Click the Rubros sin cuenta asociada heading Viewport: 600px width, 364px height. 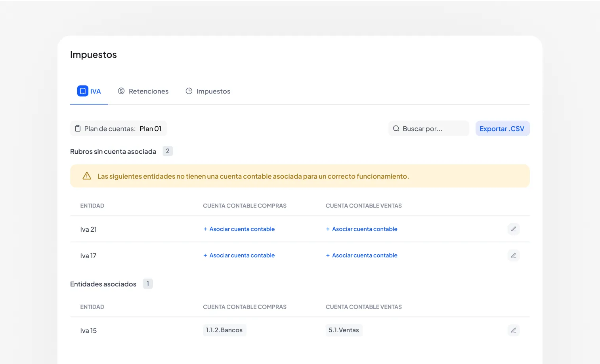(x=113, y=152)
